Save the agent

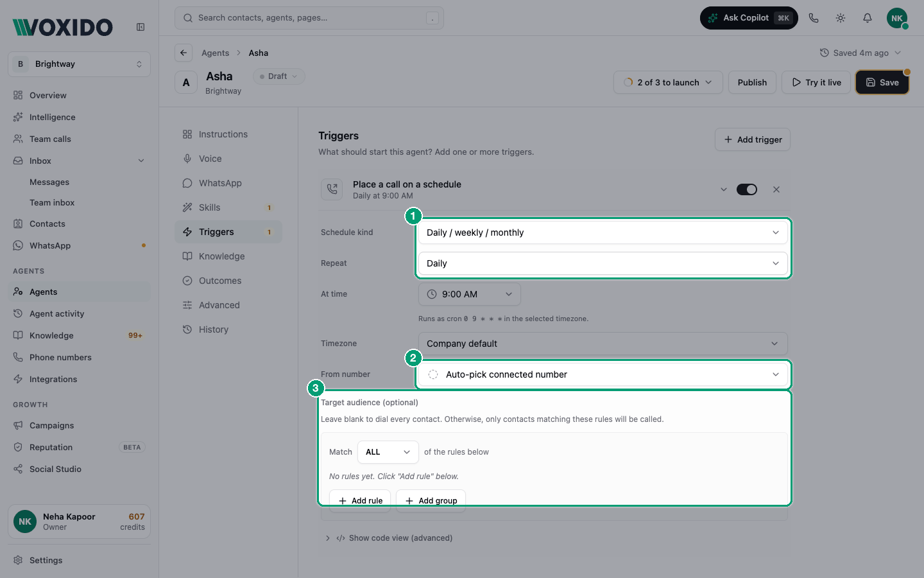pyautogui.click(x=882, y=82)
